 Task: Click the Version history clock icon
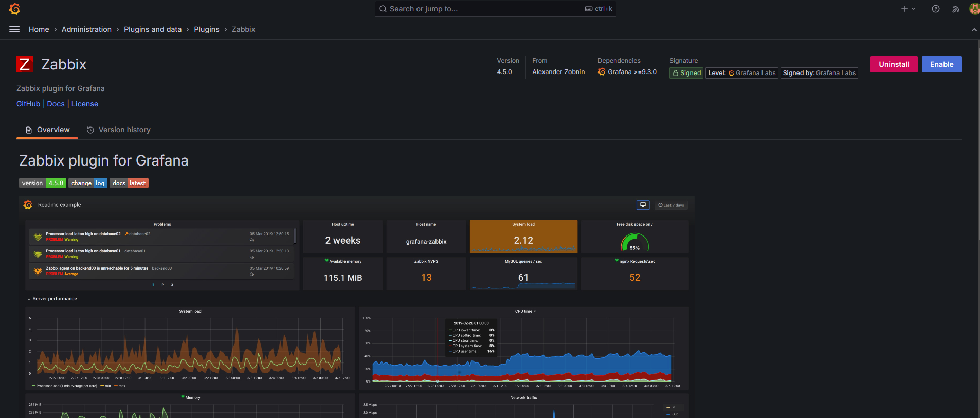(x=90, y=130)
